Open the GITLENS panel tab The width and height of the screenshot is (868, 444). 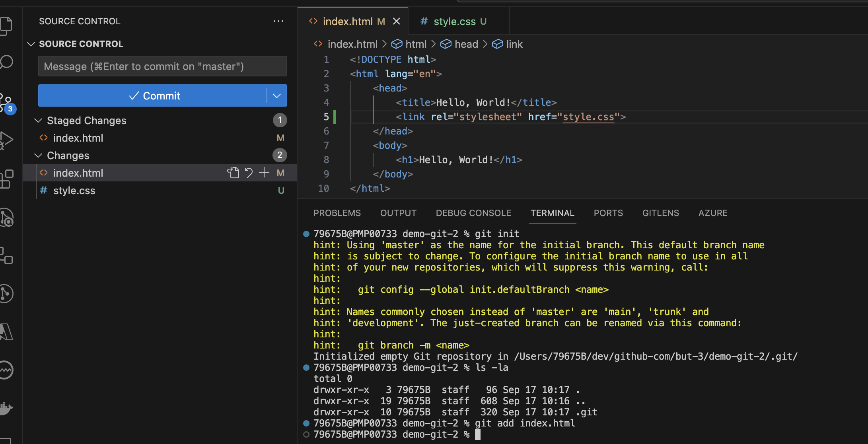[661, 213]
